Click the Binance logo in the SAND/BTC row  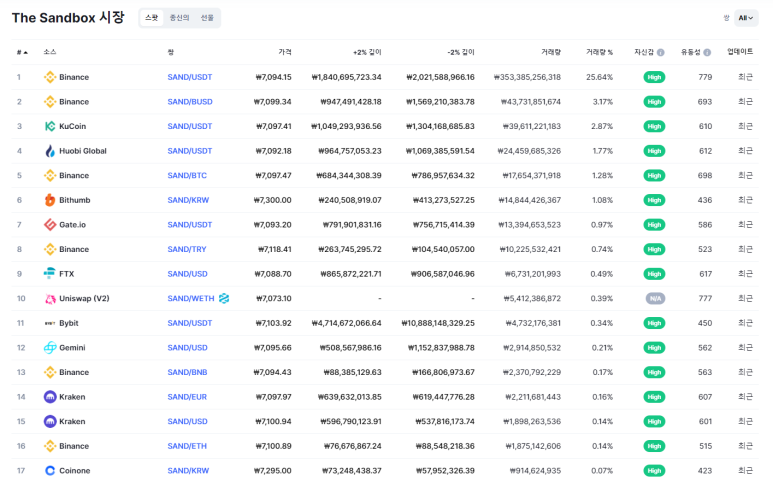coord(50,175)
